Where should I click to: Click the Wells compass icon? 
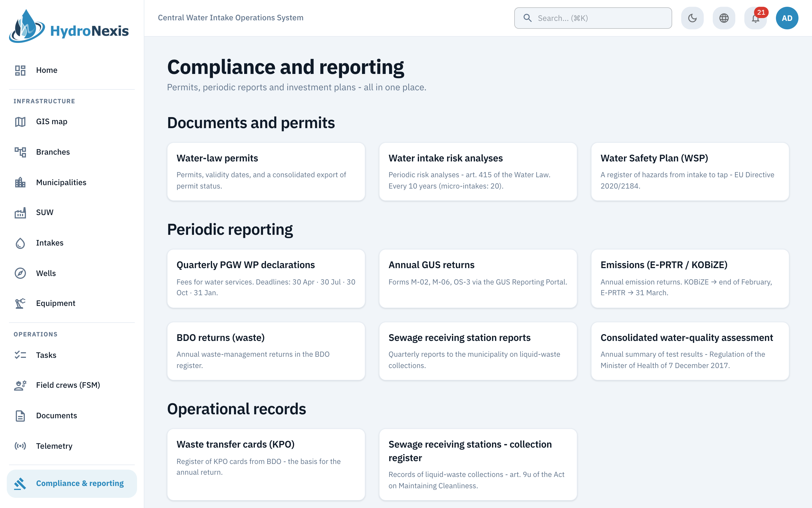(20, 273)
